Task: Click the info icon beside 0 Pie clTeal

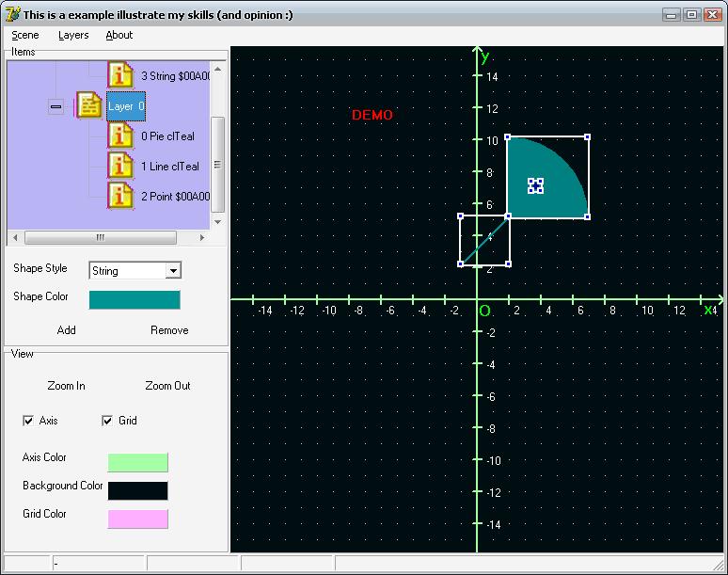Action: [x=120, y=136]
